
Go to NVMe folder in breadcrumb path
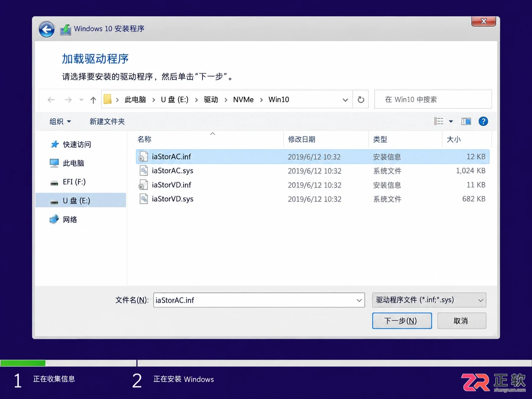coord(243,100)
